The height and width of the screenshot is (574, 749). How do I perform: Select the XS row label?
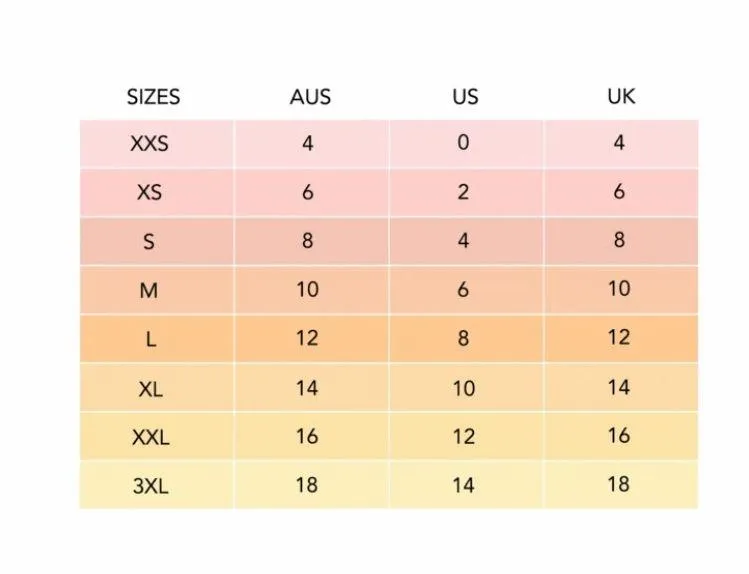point(150,192)
